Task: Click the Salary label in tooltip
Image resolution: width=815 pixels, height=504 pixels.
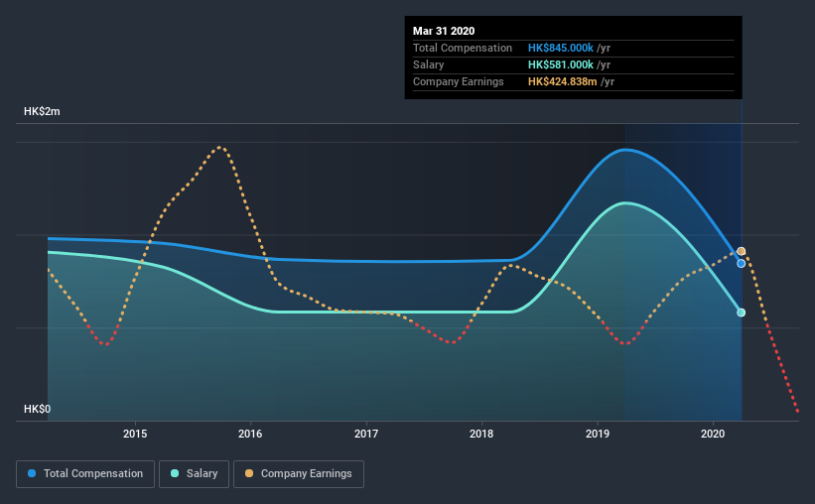Action: 428,64
